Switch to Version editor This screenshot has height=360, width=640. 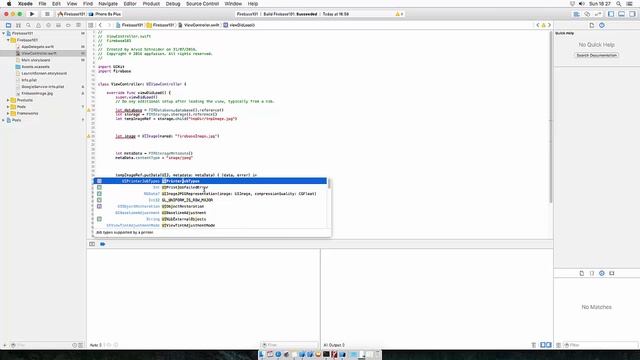(598, 14)
